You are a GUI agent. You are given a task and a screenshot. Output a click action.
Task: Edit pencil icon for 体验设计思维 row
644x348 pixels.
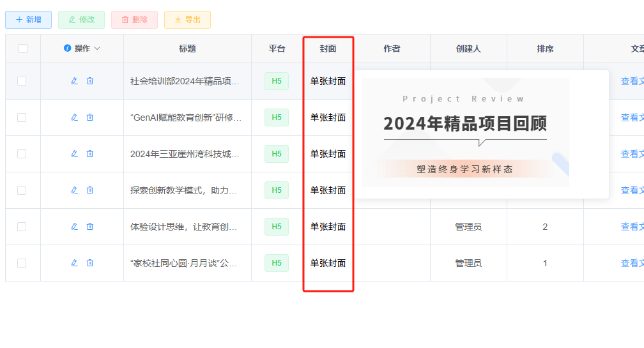pyautogui.click(x=74, y=227)
